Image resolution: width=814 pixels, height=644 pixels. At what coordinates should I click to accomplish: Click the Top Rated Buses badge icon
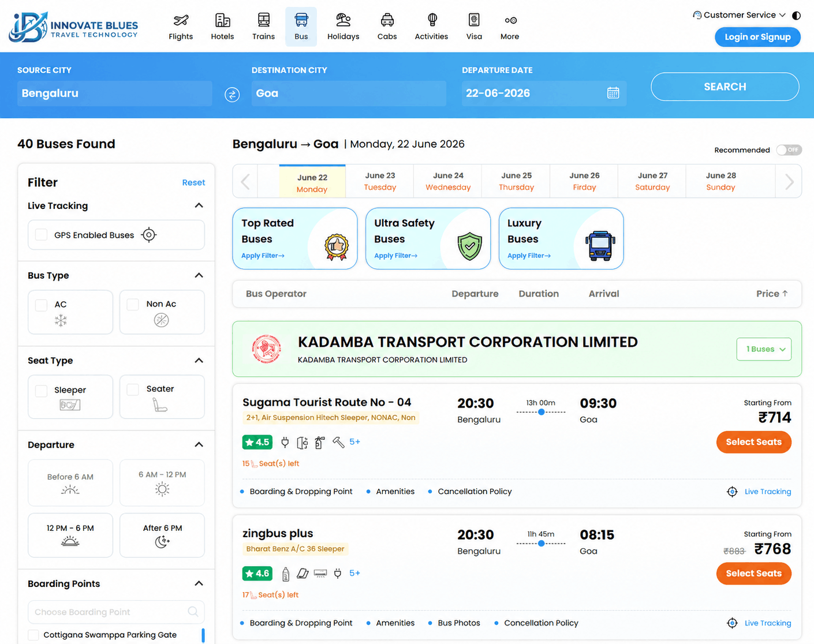coord(337,247)
